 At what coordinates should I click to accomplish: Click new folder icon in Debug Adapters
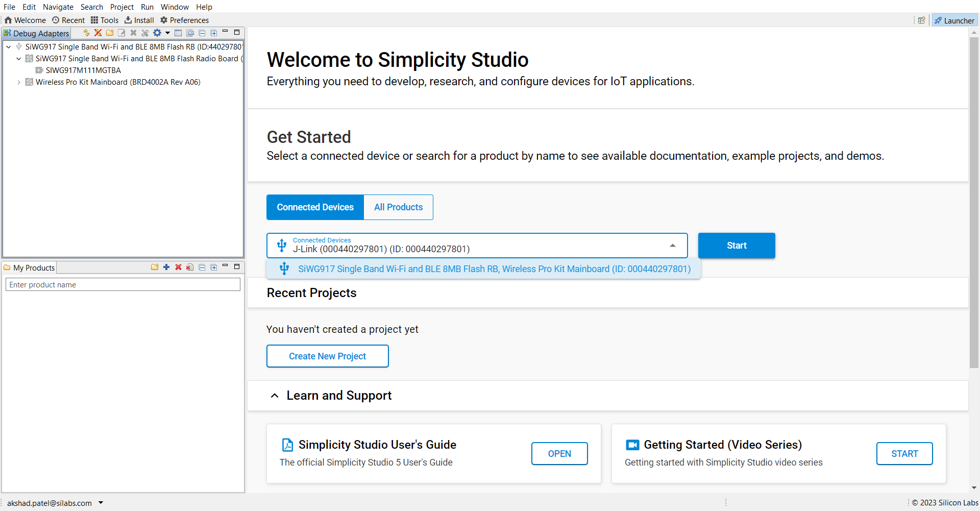(110, 33)
